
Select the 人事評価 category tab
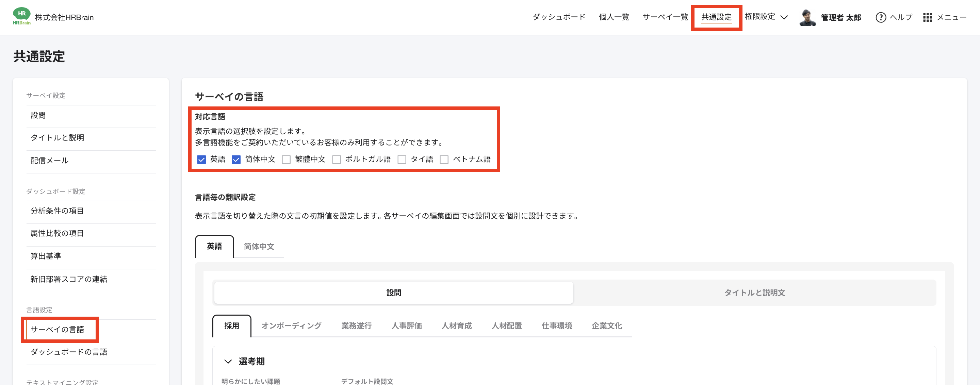406,326
